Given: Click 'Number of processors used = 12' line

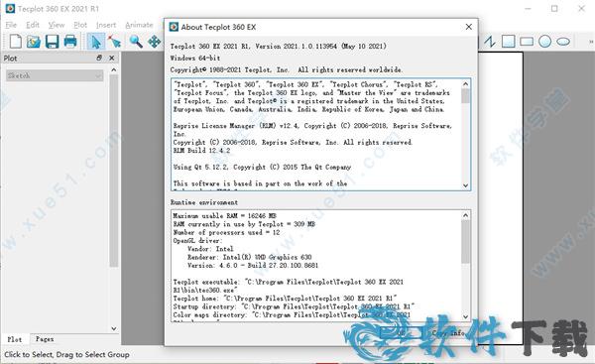Looking at the screenshot, I should (226, 232).
